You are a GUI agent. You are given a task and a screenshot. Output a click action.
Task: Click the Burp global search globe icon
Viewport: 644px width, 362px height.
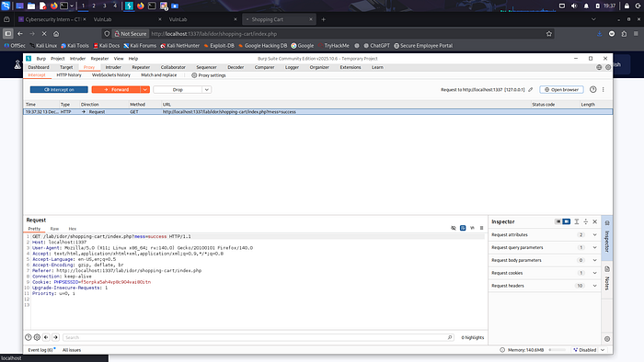tap(599, 67)
